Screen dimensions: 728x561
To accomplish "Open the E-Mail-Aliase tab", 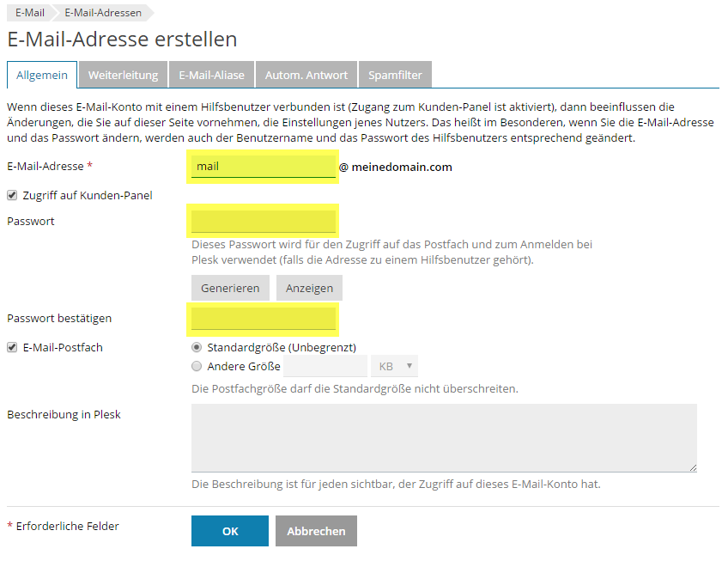I will [212, 75].
